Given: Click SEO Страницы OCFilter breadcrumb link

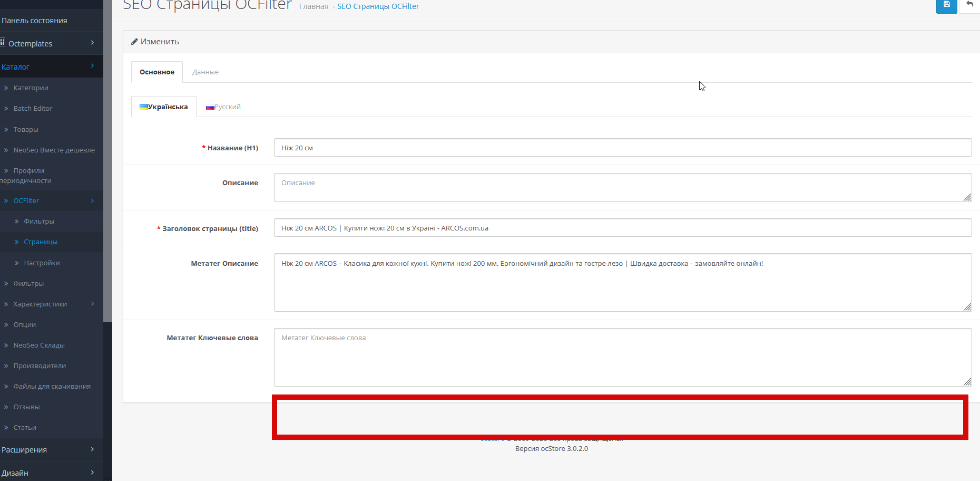Looking at the screenshot, I should (x=378, y=6).
